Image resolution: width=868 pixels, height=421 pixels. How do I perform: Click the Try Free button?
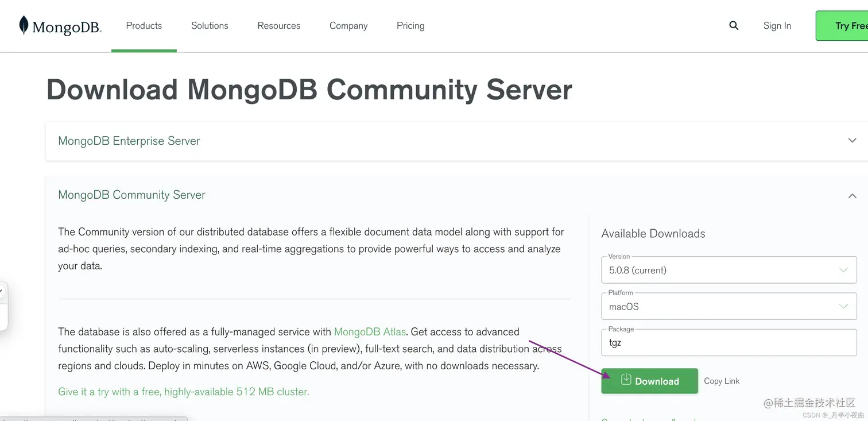tap(842, 26)
